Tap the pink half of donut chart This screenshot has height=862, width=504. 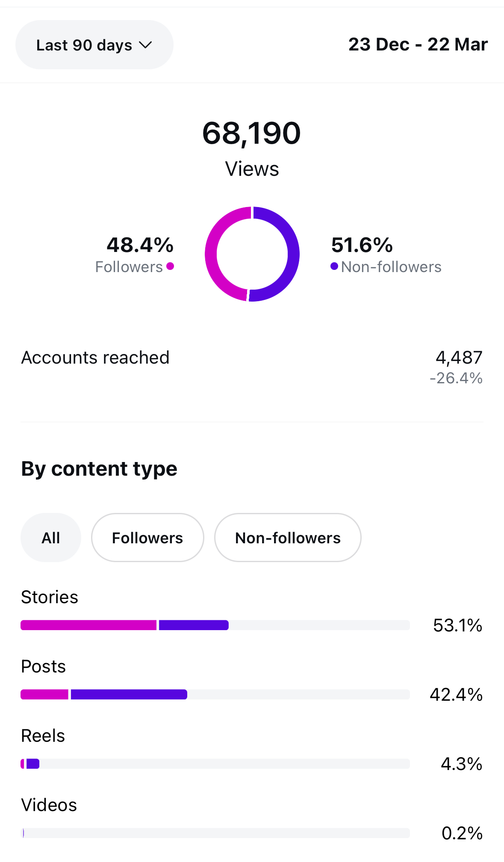[x=212, y=254]
